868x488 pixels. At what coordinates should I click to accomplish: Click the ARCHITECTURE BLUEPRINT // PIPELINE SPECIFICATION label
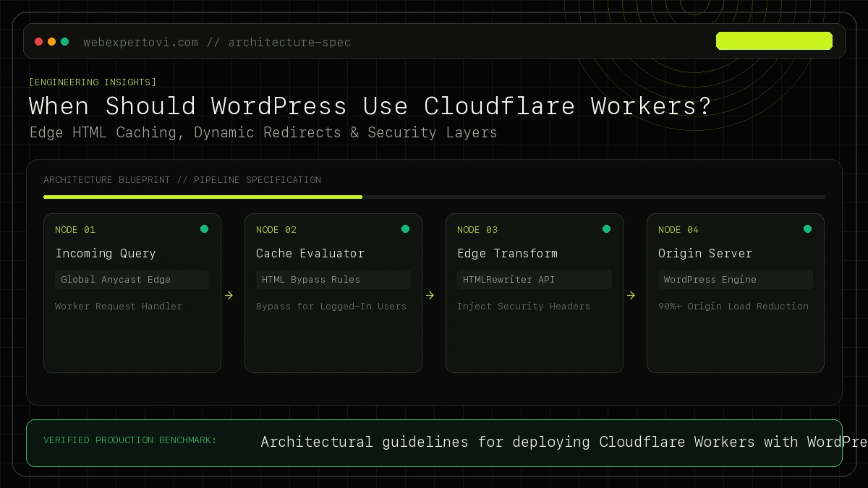pyautogui.click(x=182, y=179)
